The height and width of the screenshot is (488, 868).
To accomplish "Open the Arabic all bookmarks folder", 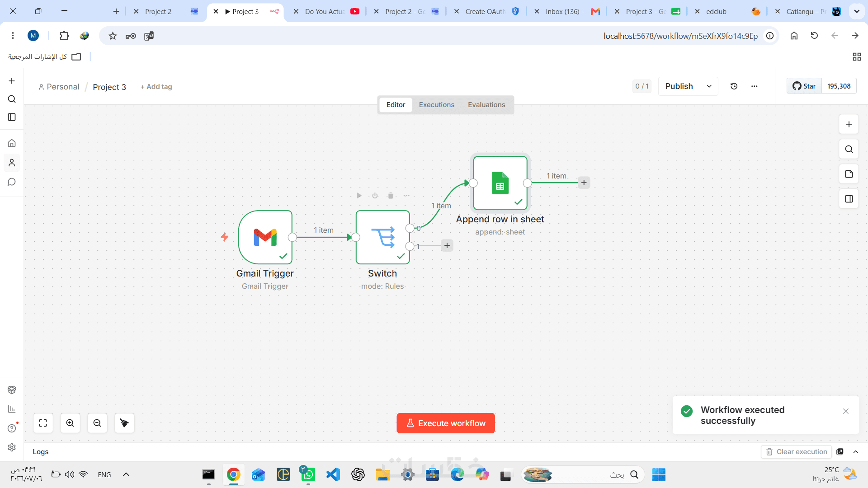I will click(44, 56).
